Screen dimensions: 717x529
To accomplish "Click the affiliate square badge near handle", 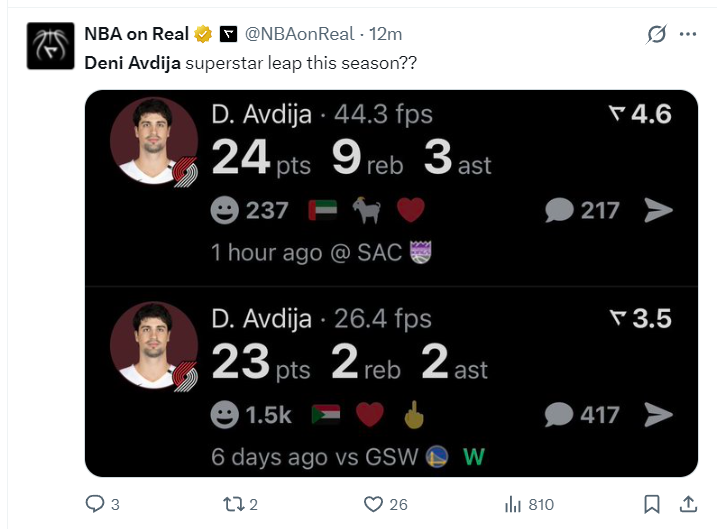I will 229,34.
